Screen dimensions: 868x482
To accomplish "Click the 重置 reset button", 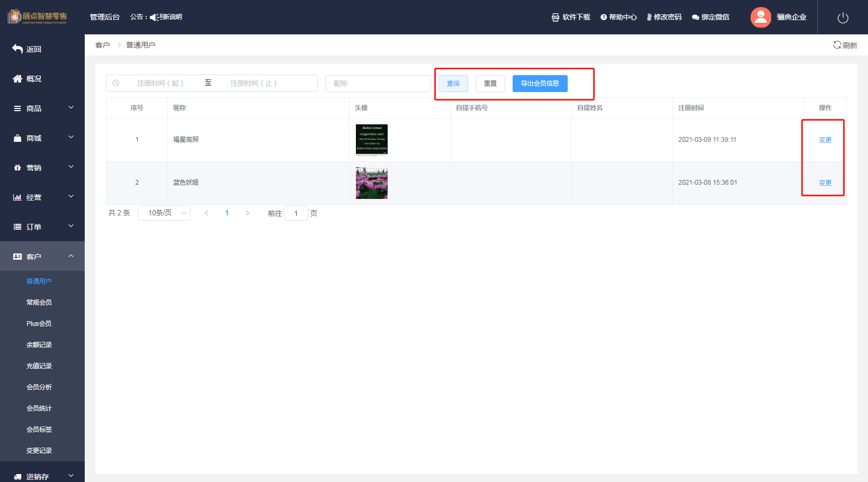I will pyautogui.click(x=490, y=84).
